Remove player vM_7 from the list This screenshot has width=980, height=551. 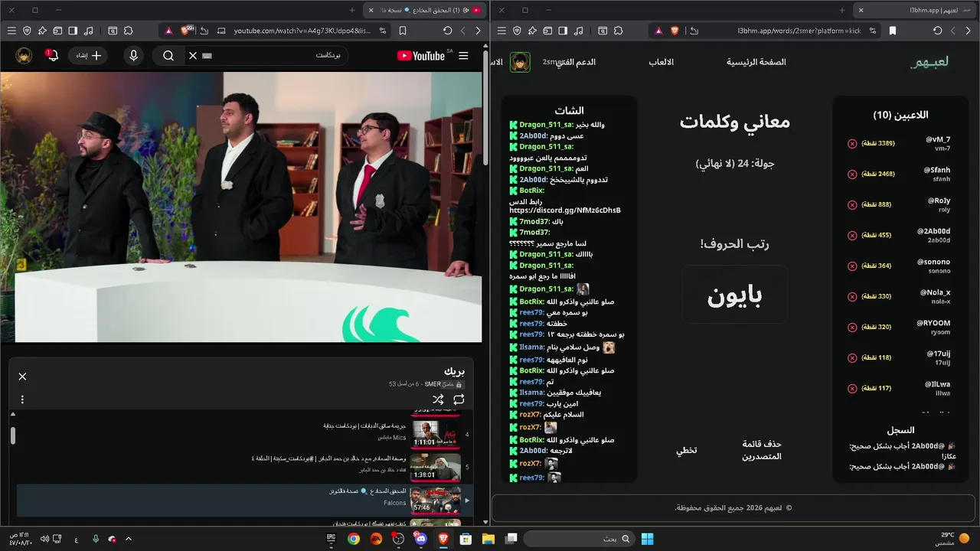[x=852, y=144]
